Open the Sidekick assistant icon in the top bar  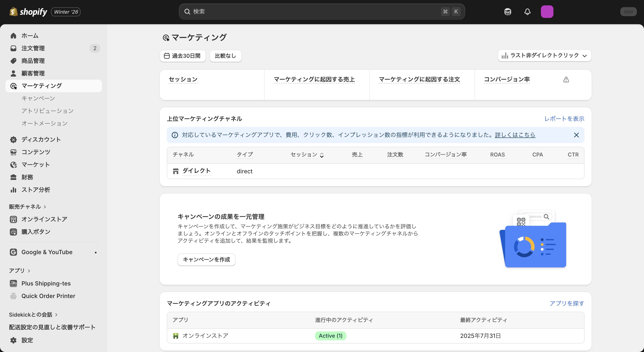pos(508,11)
